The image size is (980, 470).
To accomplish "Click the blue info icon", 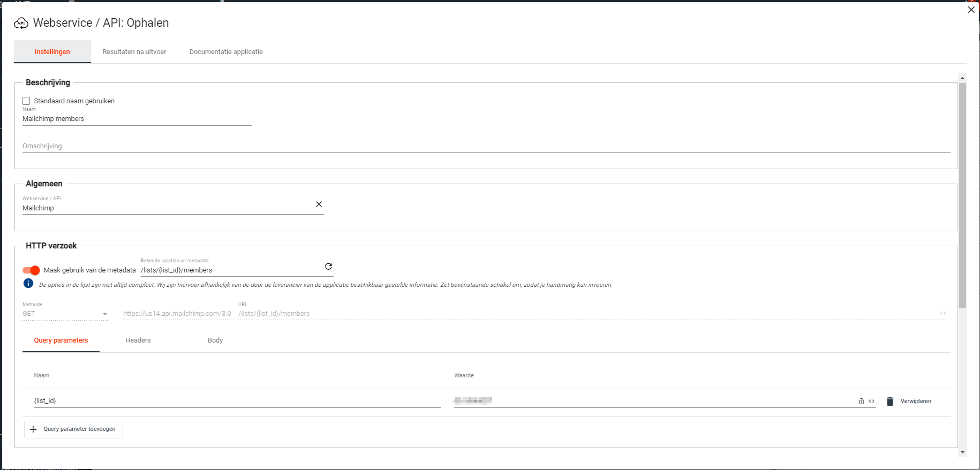I will point(28,284).
